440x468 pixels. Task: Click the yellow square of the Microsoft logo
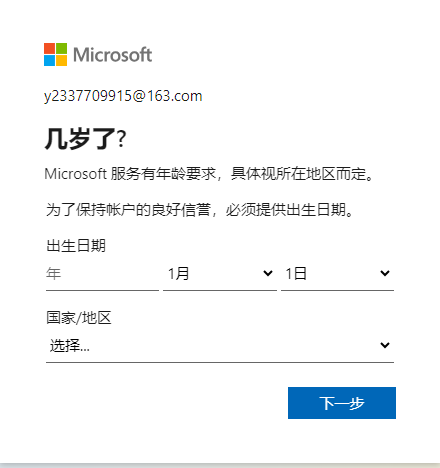coord(61,60)
